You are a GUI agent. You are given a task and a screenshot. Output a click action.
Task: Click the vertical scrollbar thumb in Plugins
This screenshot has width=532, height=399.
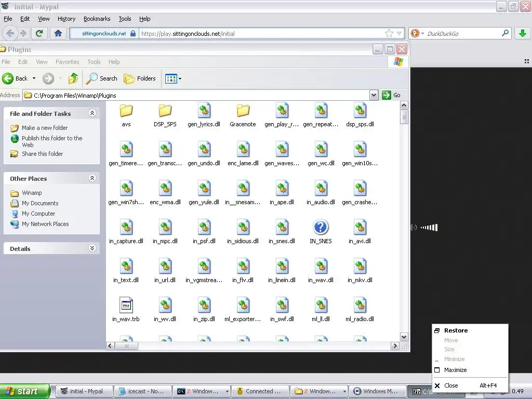coord(404,117)
